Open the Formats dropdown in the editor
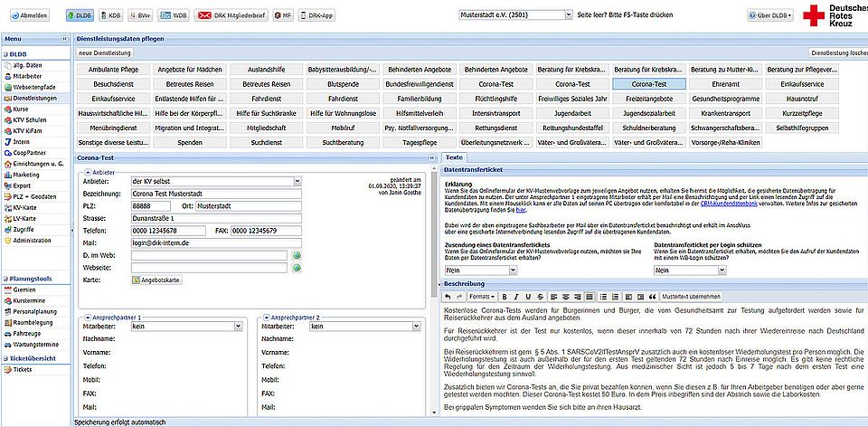Screen dimensions: 868x427 (481, 296)
